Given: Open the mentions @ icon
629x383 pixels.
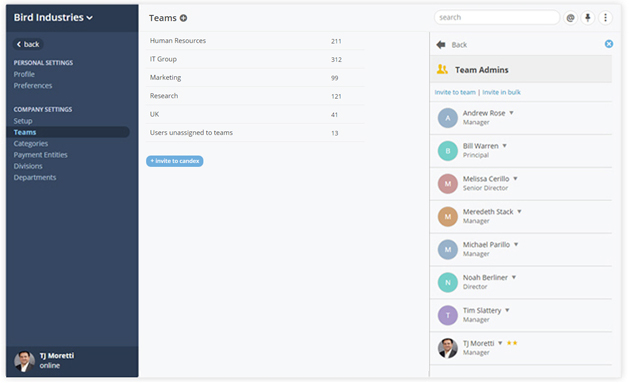Looking at the screenshot, I should (x=570, y=18).
